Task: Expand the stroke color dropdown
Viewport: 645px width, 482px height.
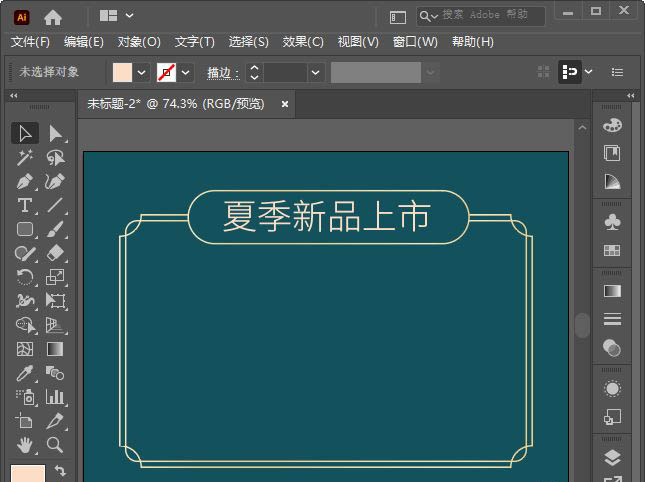Action: click(x=186, y=73)
